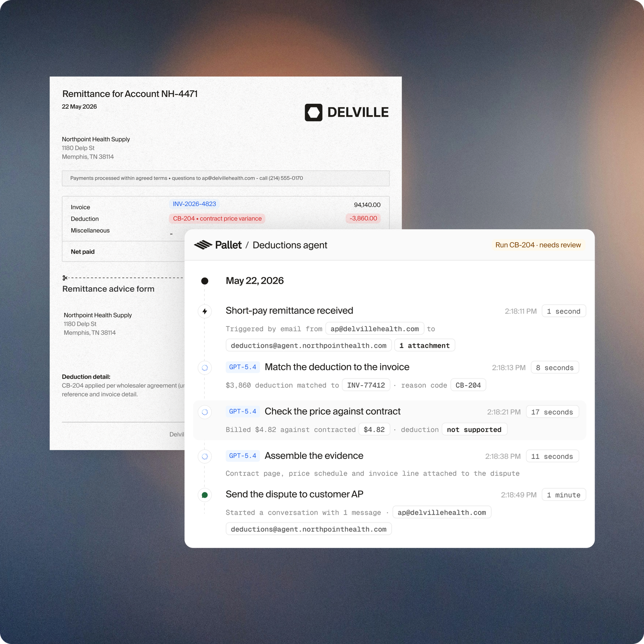The height and width of the screenshot is (644, 644).
Task: Click the 2:18:49 PM timestamp
Action: click(519, 495)
